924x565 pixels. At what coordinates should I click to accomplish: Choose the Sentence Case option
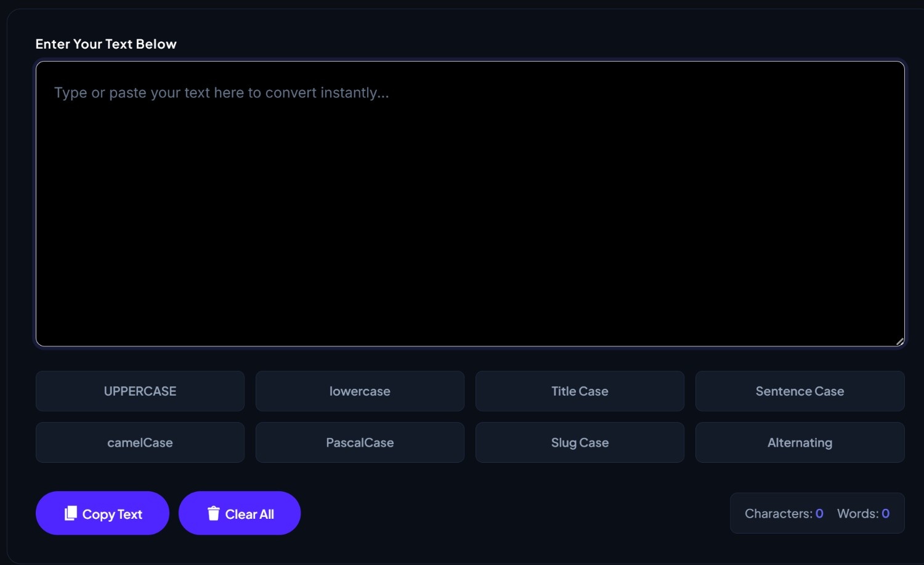[x=800, y=391]
